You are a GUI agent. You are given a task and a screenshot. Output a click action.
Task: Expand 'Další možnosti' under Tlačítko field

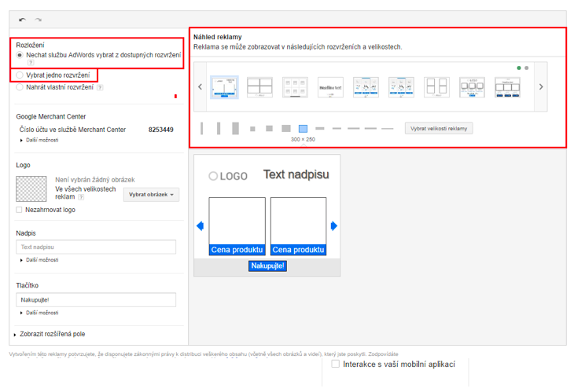point(39,313)
